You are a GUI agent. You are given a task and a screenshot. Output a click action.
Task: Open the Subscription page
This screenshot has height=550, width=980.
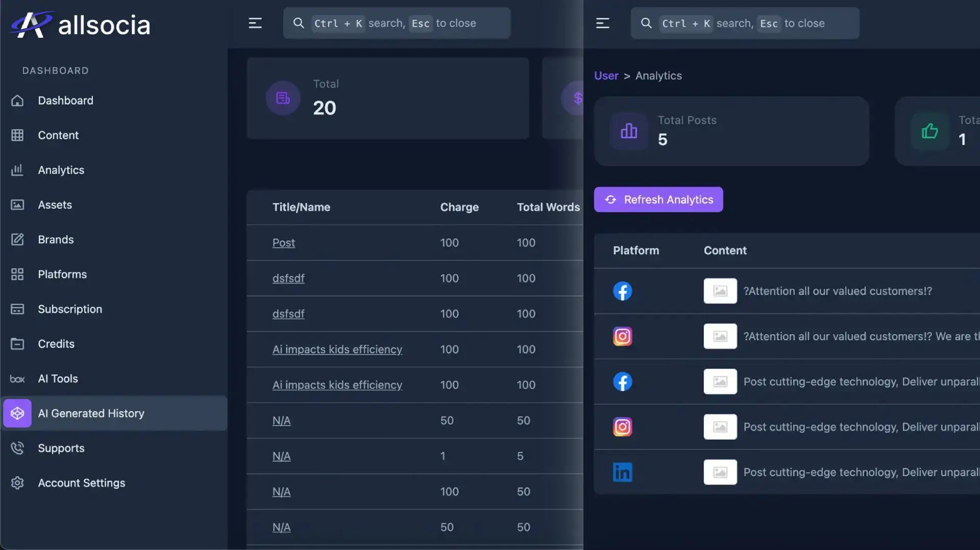click(70, 309)
